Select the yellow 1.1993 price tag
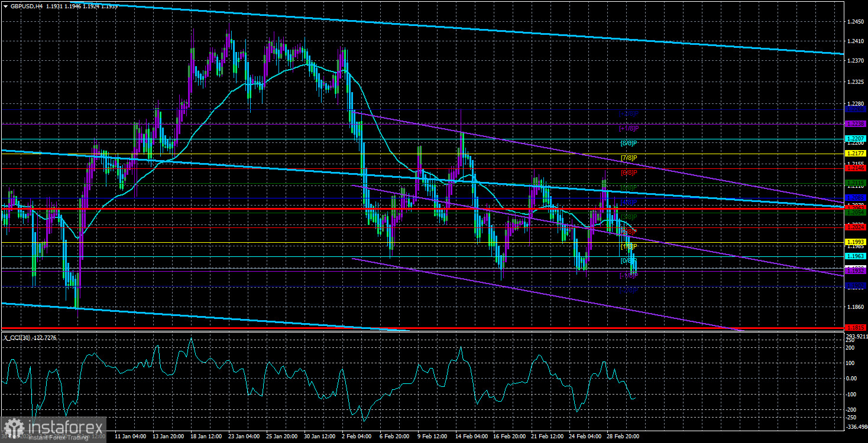This screenshot has height=443, width=868. point(856,242)
